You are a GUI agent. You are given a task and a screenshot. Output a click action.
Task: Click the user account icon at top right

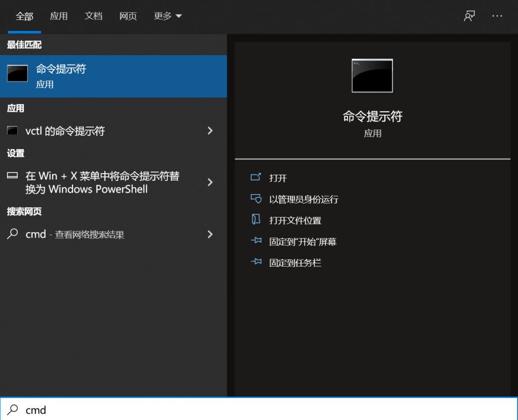click(469, 16)
